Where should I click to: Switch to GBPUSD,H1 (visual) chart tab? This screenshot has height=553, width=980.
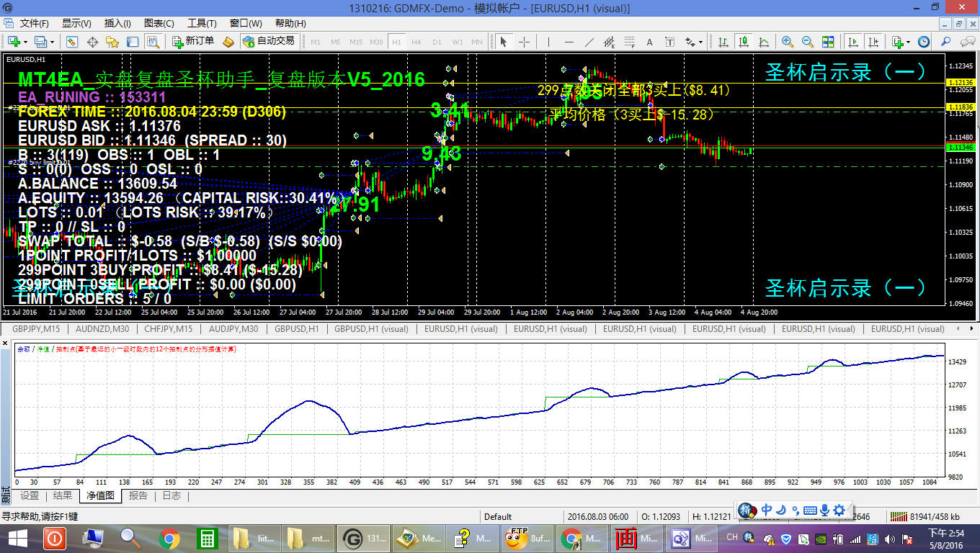coord(371,328)
